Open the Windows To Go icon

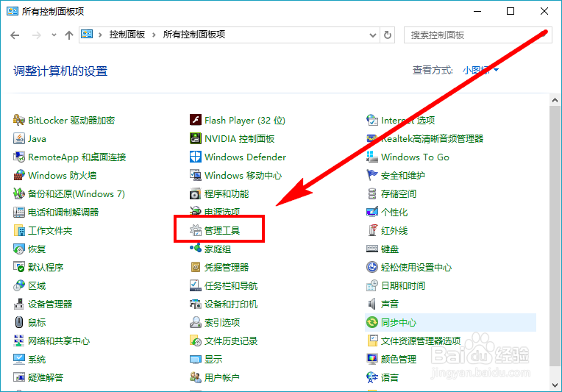point(372,157)
